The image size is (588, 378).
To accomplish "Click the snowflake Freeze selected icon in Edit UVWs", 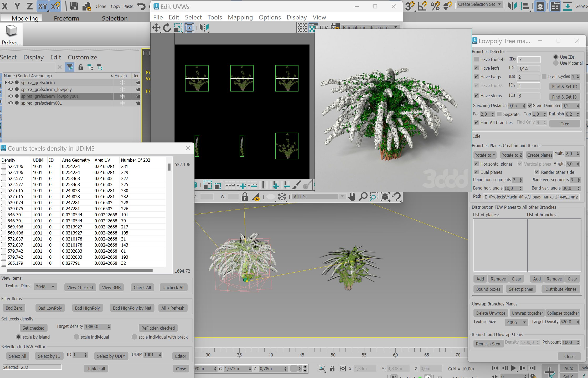I will (x=282, y=197).
